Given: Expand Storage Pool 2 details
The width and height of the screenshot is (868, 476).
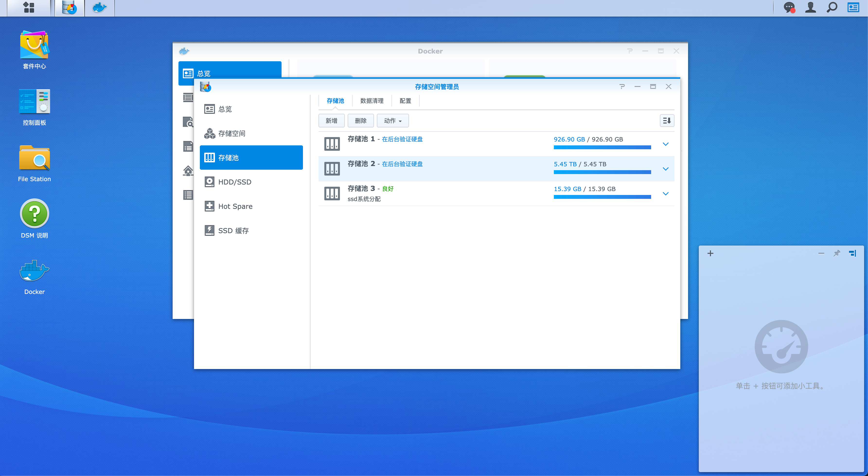Looking at the screenshot, I should [x=665, y=169].
